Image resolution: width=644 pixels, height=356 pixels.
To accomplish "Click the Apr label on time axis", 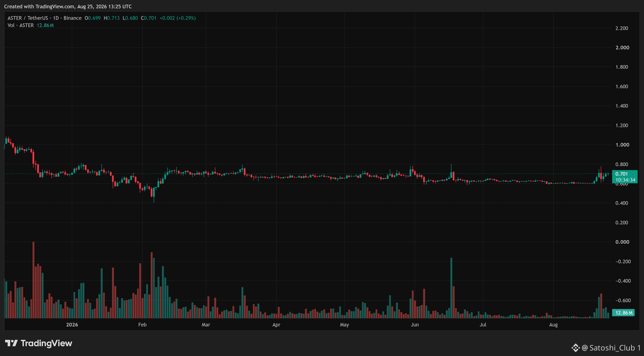I will (x=276, y=325).
